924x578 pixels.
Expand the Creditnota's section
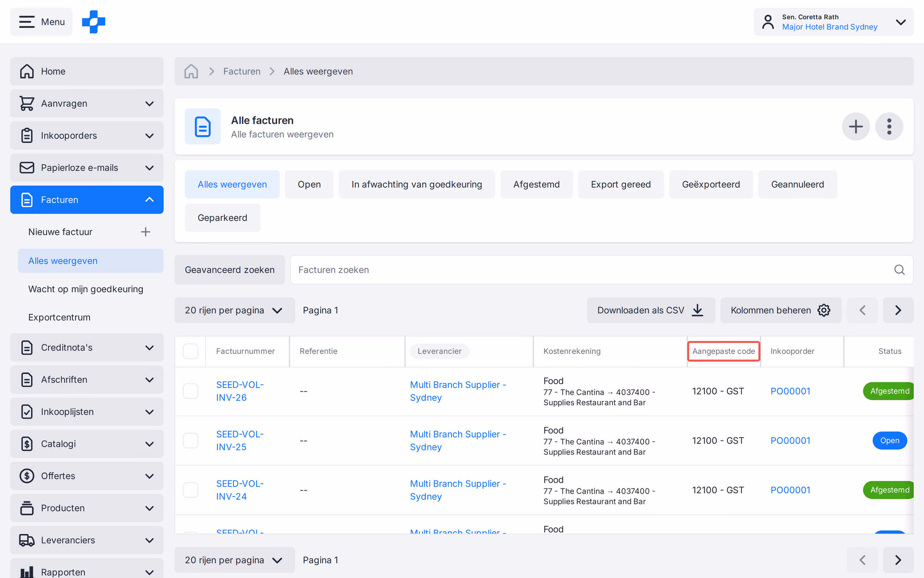pyautogui.click(x=87, y=348)
